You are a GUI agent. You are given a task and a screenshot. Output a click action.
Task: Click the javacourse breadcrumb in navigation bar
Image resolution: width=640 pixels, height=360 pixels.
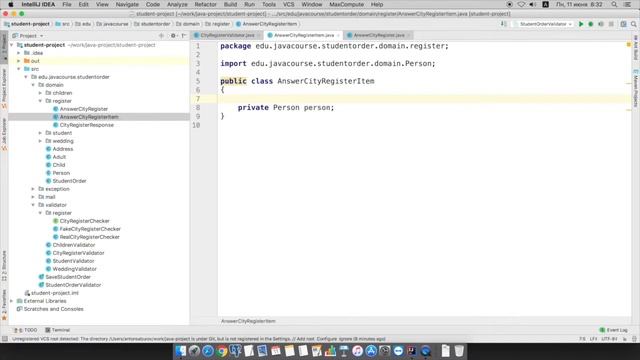[x=112, y=24]
